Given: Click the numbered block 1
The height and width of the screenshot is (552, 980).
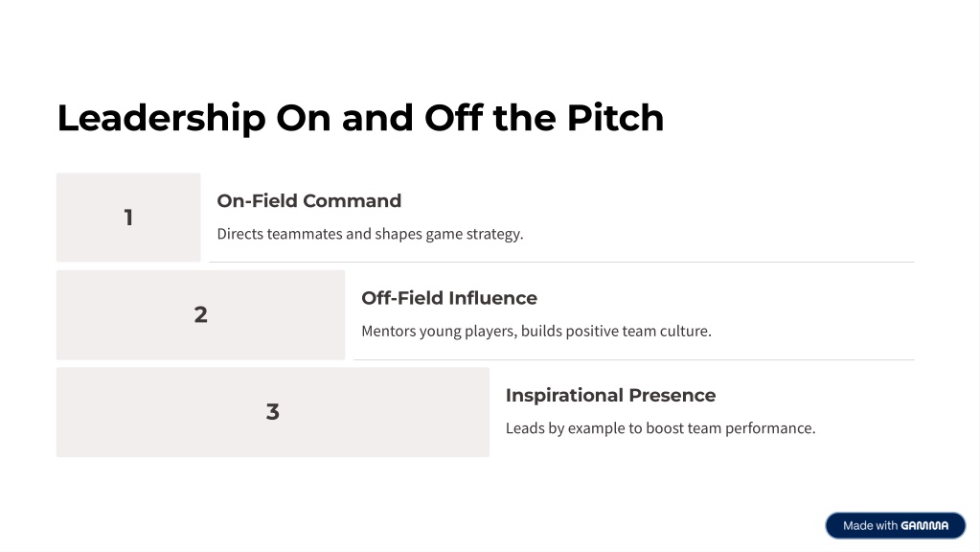Looking at the screenshot, I should pos(128,218).
